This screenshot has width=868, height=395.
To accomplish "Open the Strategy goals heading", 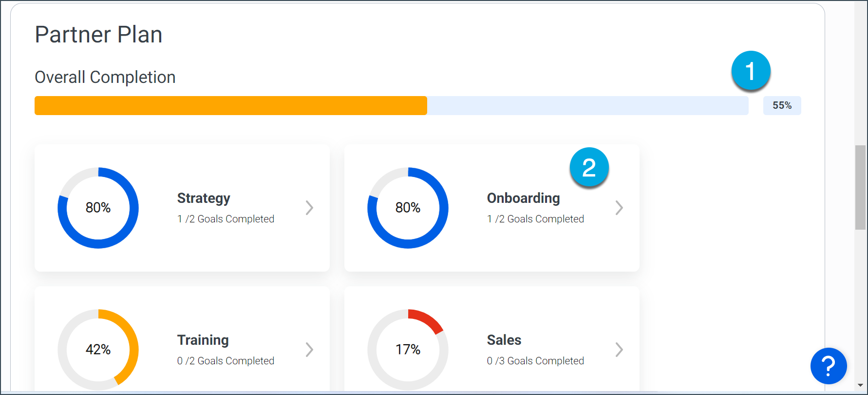I will [204, 198].
